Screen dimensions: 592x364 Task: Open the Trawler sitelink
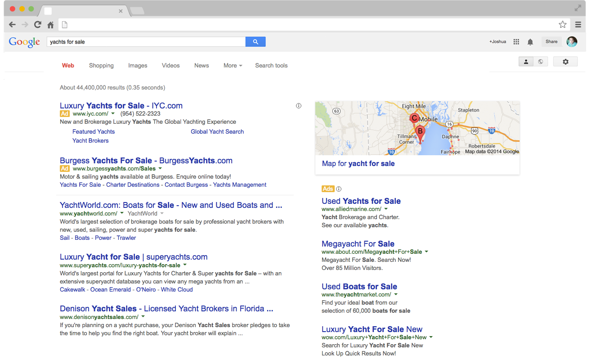[126, 238]
